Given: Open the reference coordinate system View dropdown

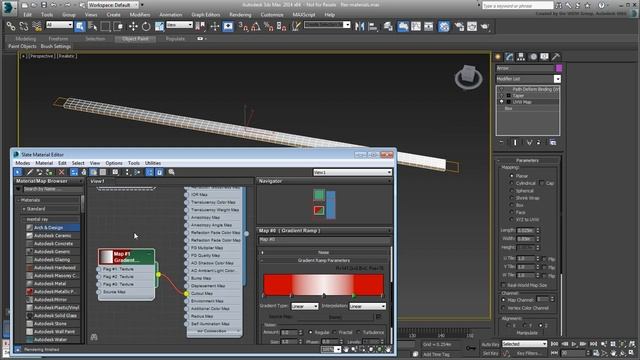Looking at the screenshot, I should [x=179, y=25].
